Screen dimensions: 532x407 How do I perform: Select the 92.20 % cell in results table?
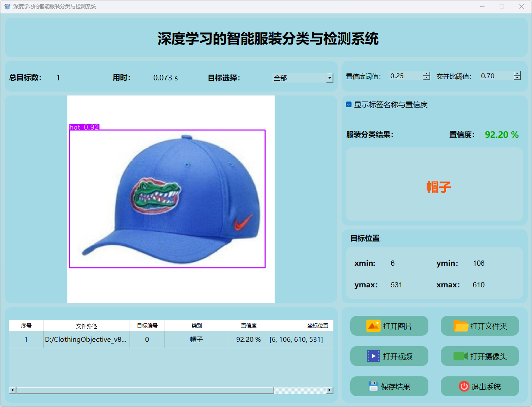[249, 340]
